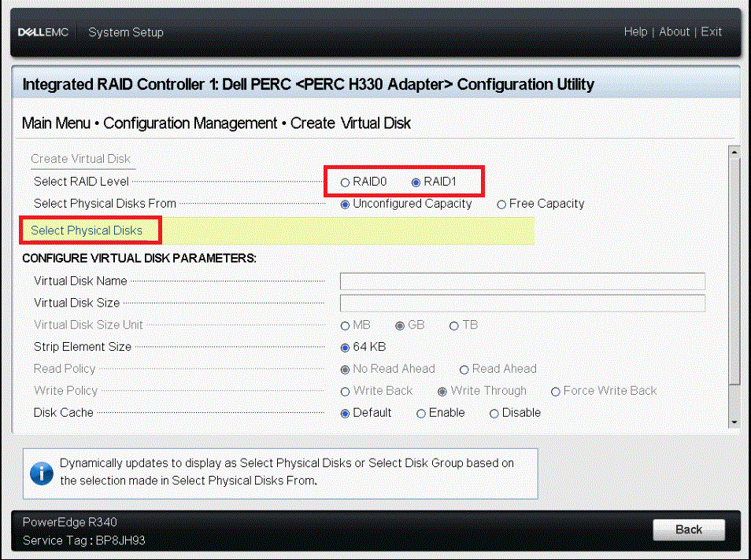
Task: Choose No Read Ahead policy
Action: click(345, 370)
